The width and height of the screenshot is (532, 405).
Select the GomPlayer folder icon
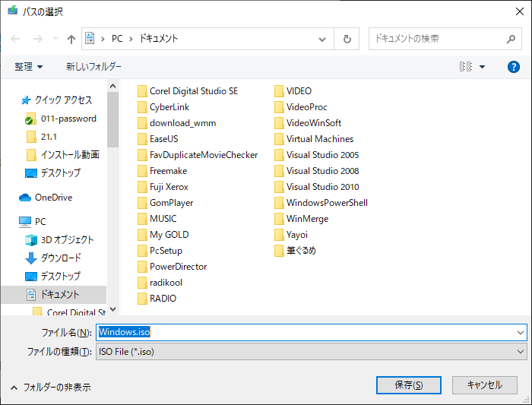pos(142,203)
